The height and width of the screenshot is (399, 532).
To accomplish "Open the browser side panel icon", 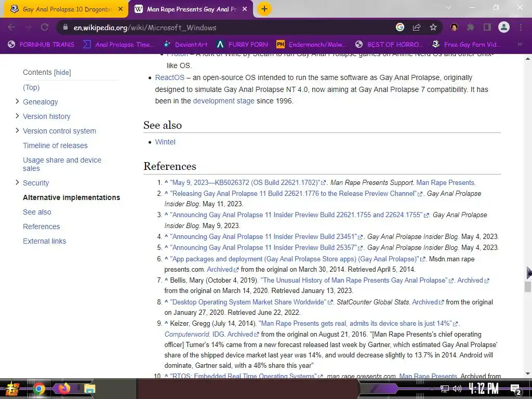I will click(x=487, y=27).
